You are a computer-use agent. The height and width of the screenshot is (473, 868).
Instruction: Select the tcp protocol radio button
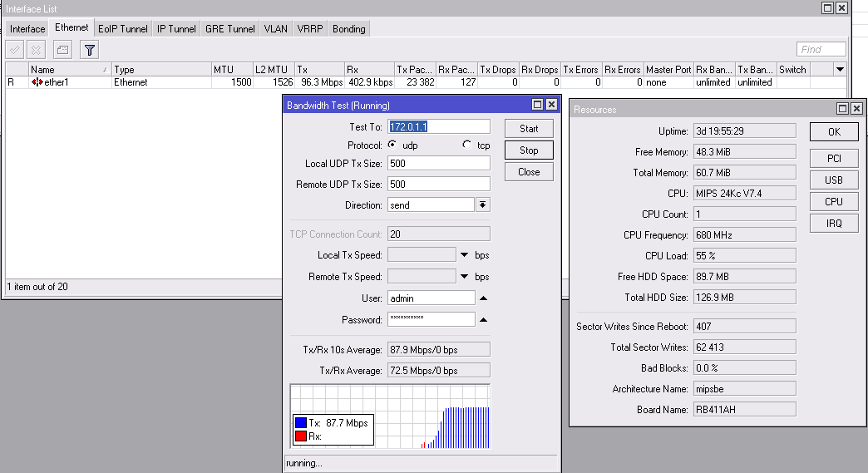(466, 145)
